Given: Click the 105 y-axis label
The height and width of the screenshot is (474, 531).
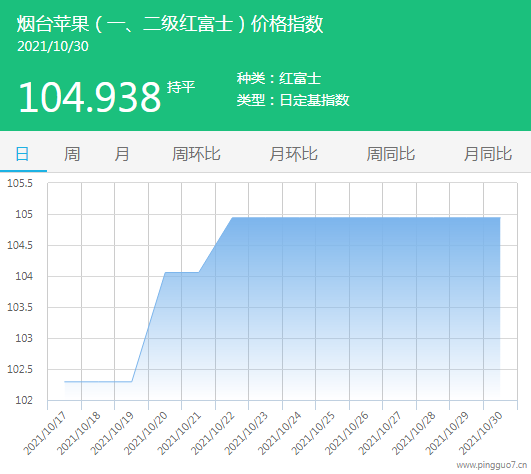Looking at the screenshot, I should (24, 214).
